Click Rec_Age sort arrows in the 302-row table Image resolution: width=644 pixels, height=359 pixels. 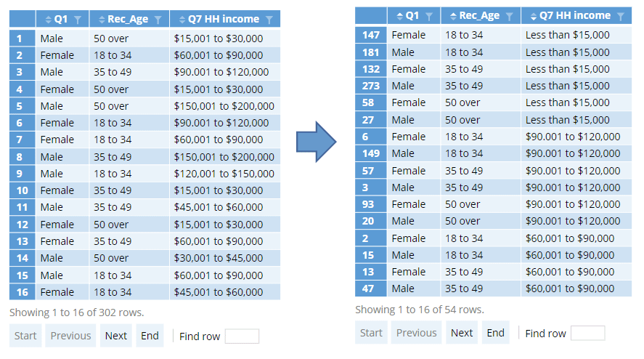(102, 20)
